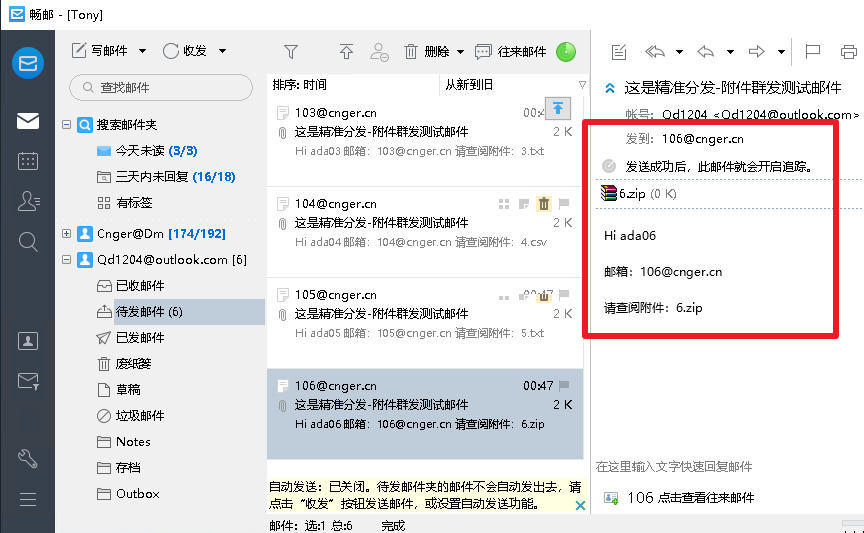Click the flag icon in the reading pane toolbar
864x533 pixels.
pyautogui.click(x=813, y=52)
